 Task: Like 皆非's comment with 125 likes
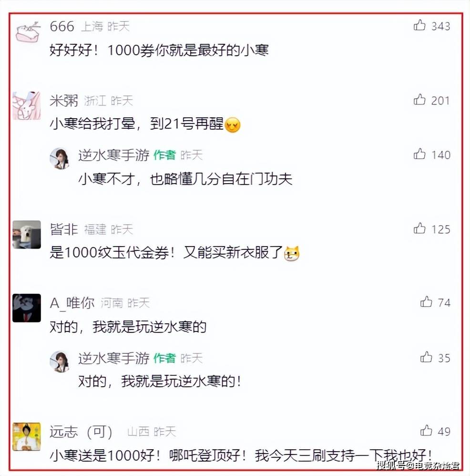(x=419, y=228)
